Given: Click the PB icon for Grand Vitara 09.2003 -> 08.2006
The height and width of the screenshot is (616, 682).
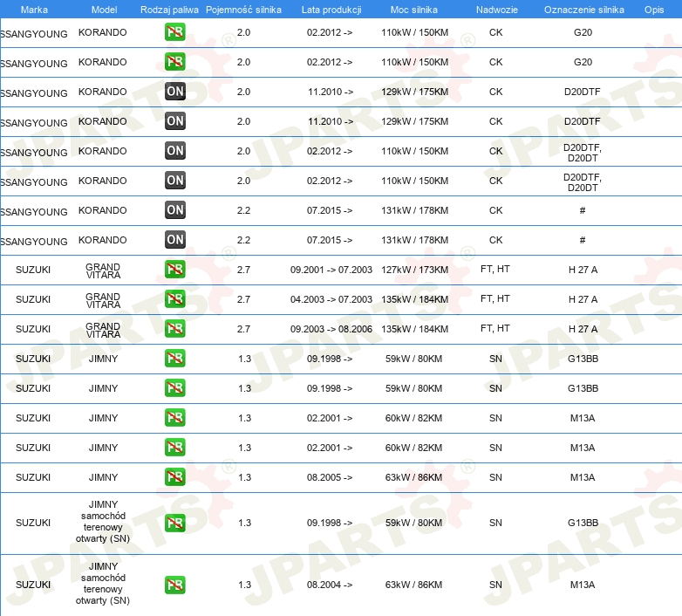Looking at the screenshot, I should coord(175,329).
